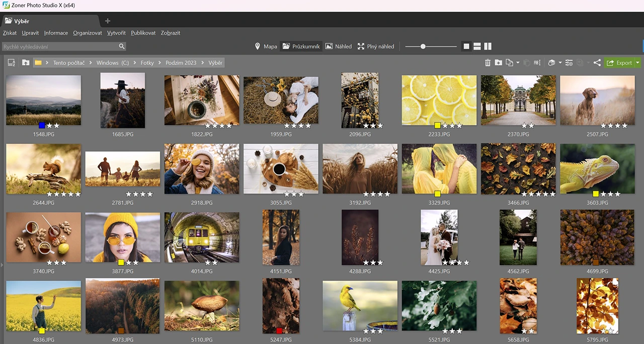The width and height of the screenshot is (644, 344).
Task: Click the quick filters adjustment icon
Action: pyautogui.click(x=568, y=62)
